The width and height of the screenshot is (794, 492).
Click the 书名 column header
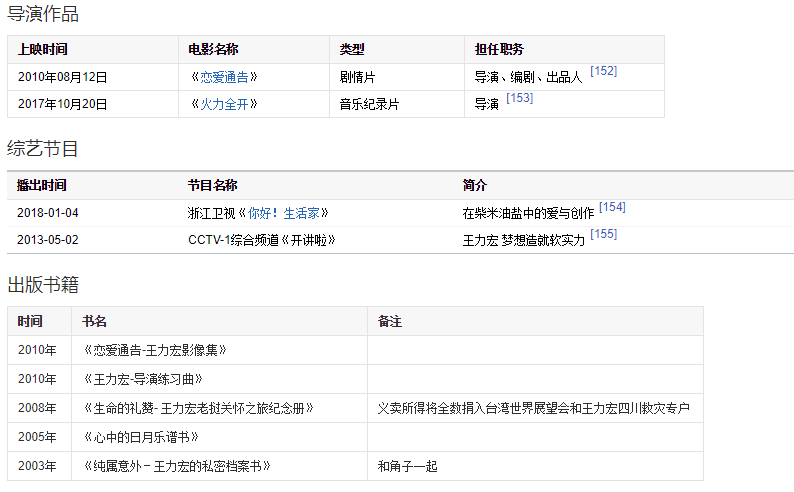point(95,322)
